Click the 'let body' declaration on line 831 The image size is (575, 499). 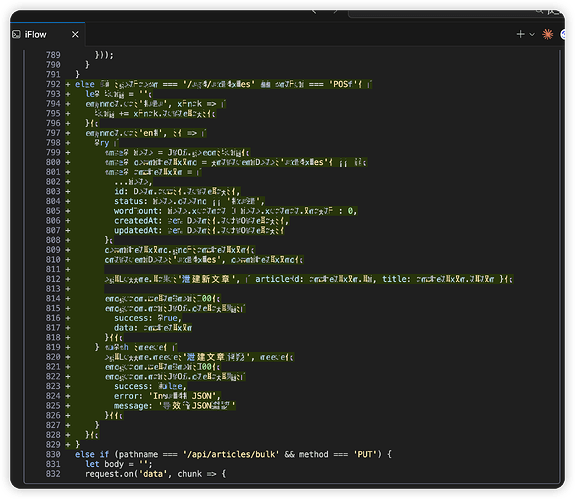click(x=105, y=464)
